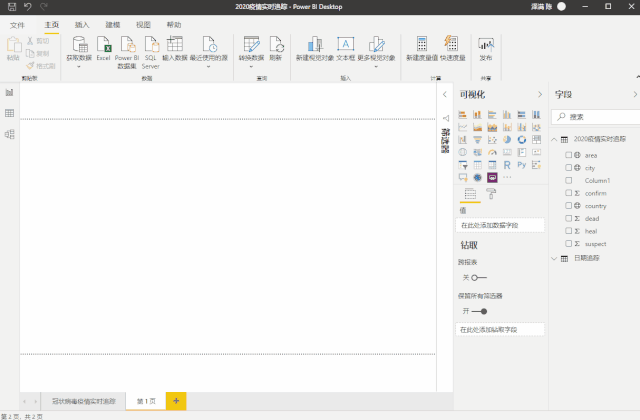This screenshot has height=420, width=640.
Task: Check the heal field checkbox
Action: pyautogui.click(x=568, y=231)
